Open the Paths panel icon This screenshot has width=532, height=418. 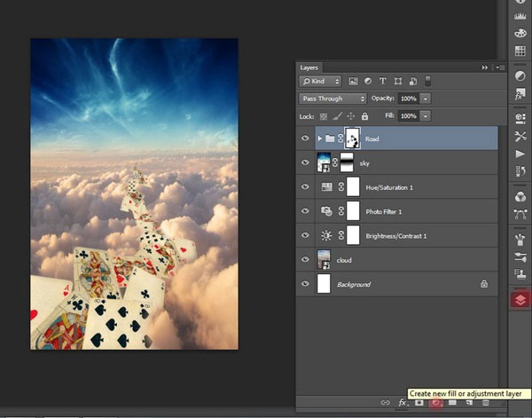(x=520, y=214)
